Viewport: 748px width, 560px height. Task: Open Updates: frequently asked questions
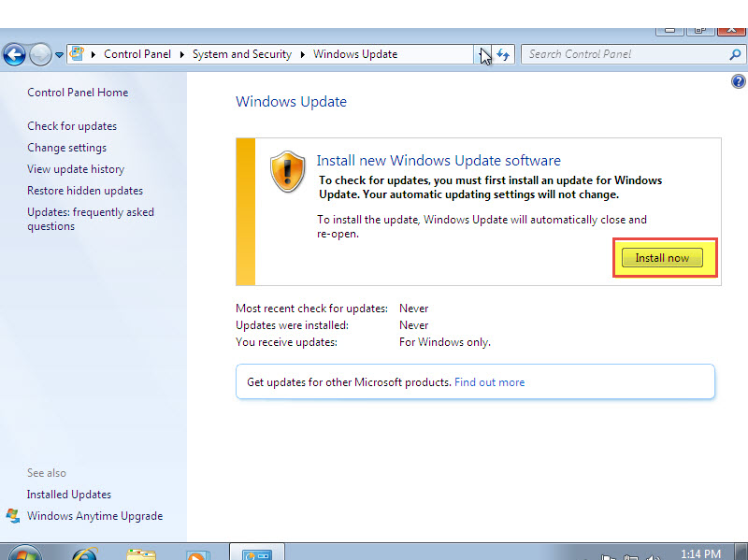(x=91, y=219)
